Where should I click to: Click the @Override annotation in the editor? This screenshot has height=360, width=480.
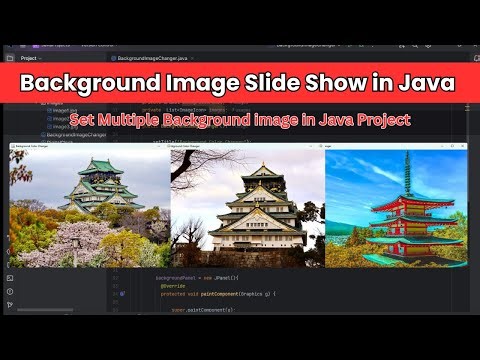(173, 286)
